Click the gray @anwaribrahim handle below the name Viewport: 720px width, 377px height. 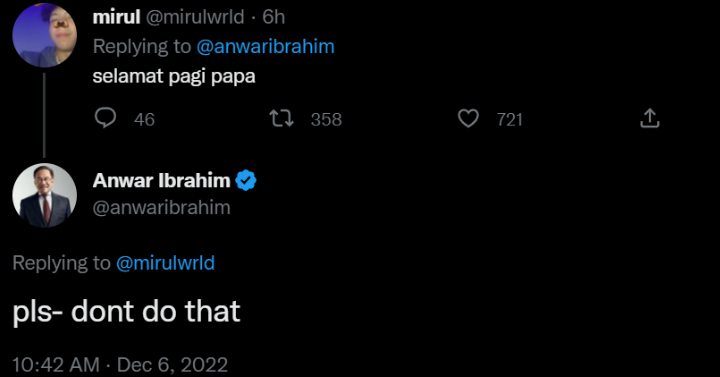[162, 208]
